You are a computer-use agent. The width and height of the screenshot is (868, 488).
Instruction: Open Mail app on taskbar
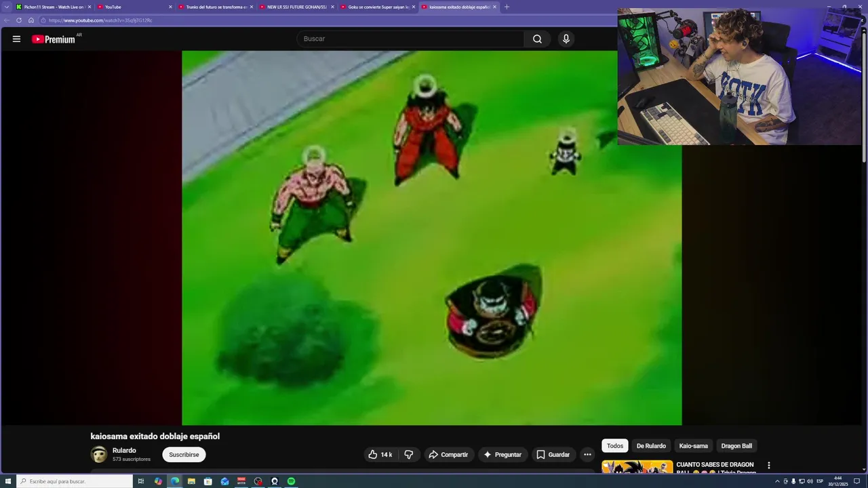(225, 481)
